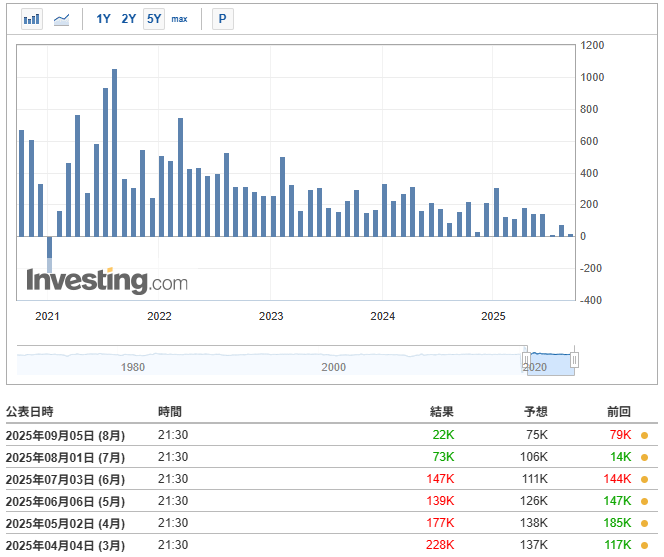Click the 1980 area in navigator timeline
The height and width of the screenshot is (557, 664).
pos(133,367)
